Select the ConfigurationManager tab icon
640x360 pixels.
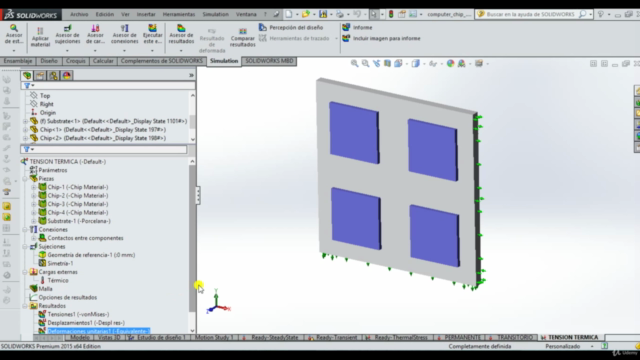[53, 76]
